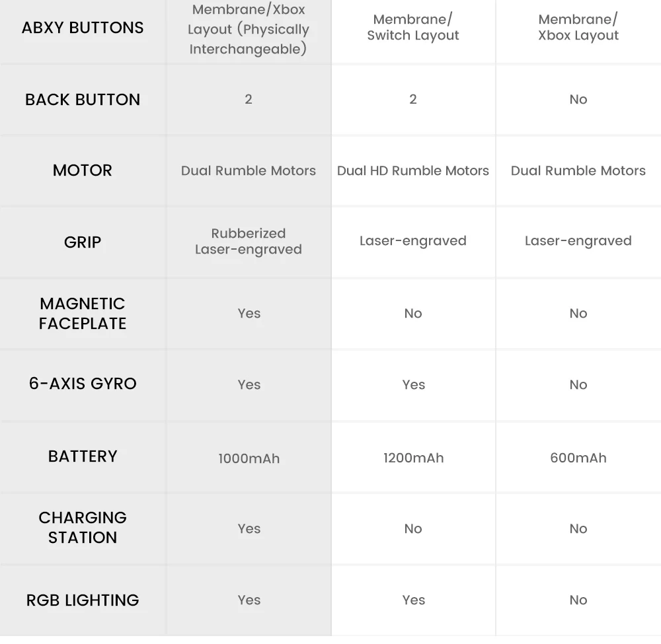This screenshot has height=644, width=661.
Task: Click 'Yes' in the CHARGING STATION row
Action: [x=249, y=528]
